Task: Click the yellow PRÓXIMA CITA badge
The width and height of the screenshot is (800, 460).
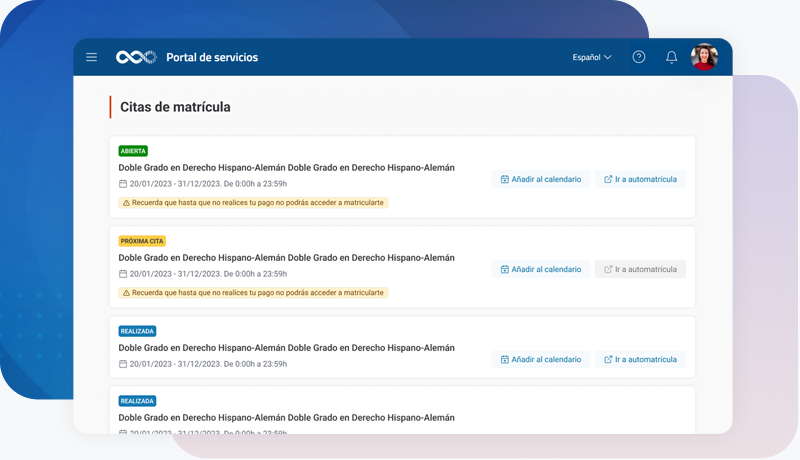Action: coord(142,241)
